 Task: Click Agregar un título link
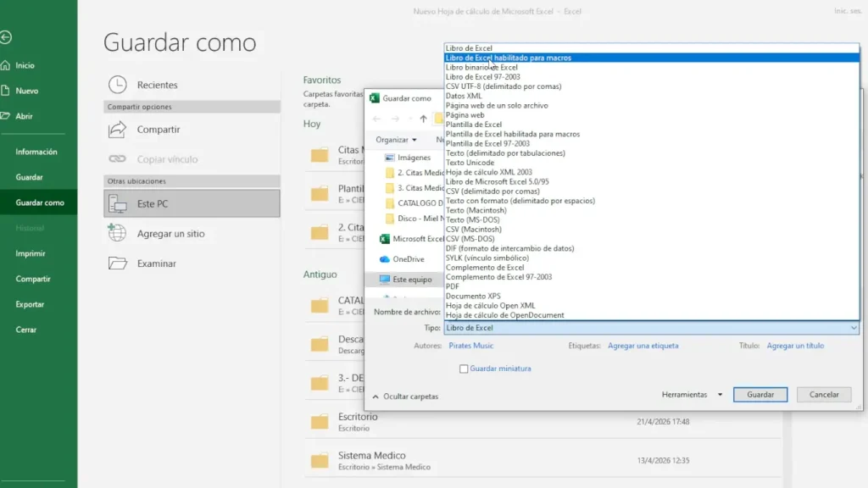point(795,346)
